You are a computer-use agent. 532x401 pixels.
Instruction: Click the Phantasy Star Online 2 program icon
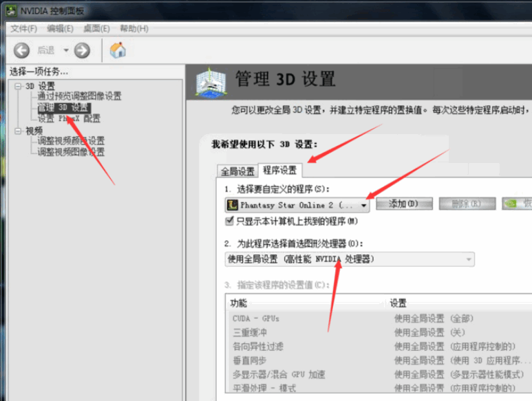point(233,204)
